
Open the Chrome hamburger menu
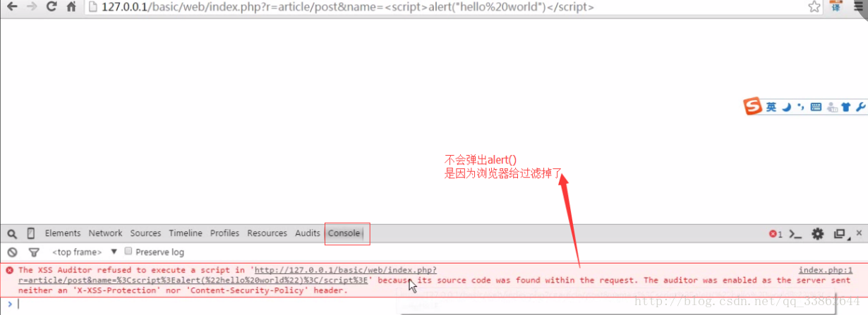click(857, 7)
